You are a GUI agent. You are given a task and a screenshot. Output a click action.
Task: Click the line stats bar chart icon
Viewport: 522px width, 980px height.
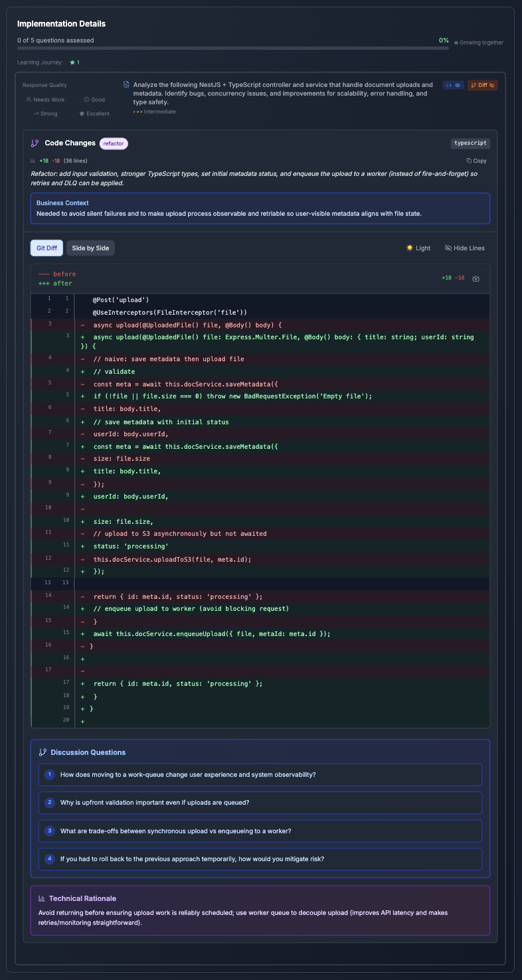(x=33, y=161)
